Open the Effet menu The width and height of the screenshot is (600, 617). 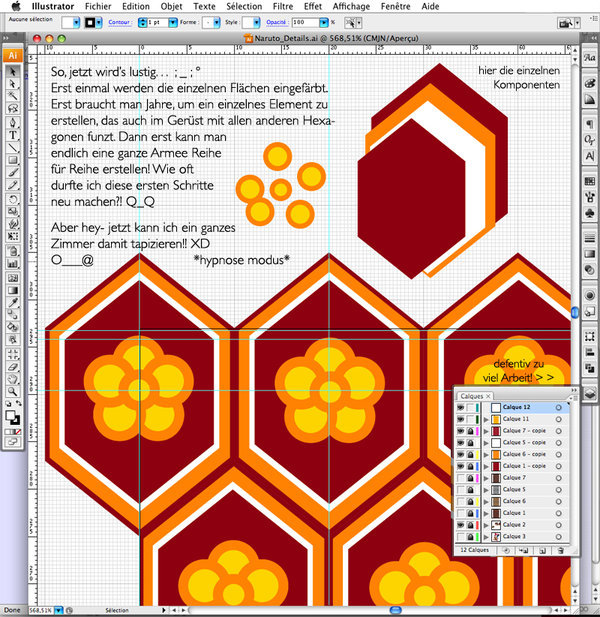pyautogui.click(x=313, y=6)
